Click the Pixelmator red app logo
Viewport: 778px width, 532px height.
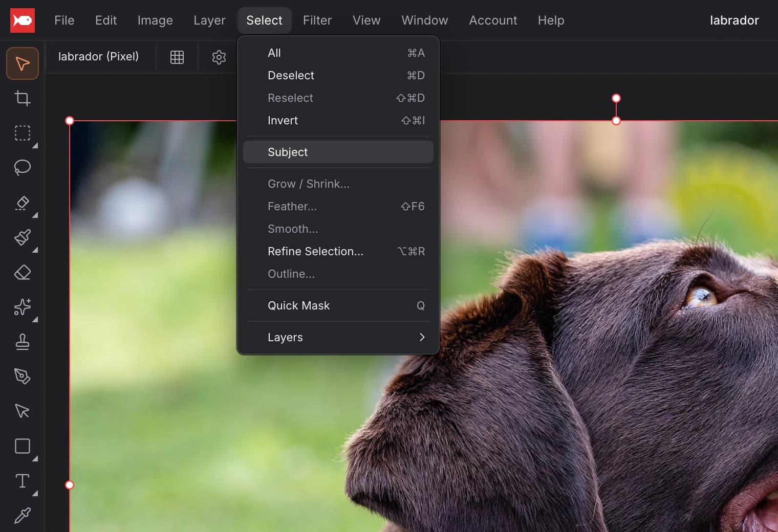[x=23, y=20]
